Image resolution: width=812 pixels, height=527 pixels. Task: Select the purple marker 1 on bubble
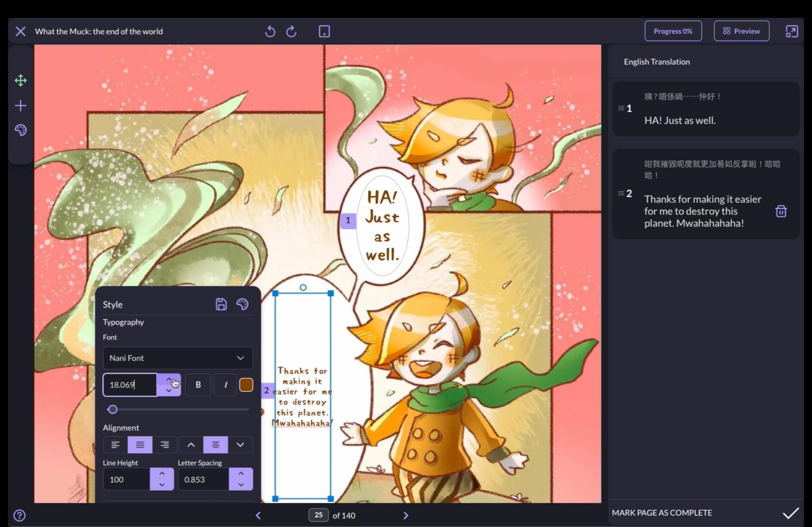pyautogui.click(x=348, y=221)
